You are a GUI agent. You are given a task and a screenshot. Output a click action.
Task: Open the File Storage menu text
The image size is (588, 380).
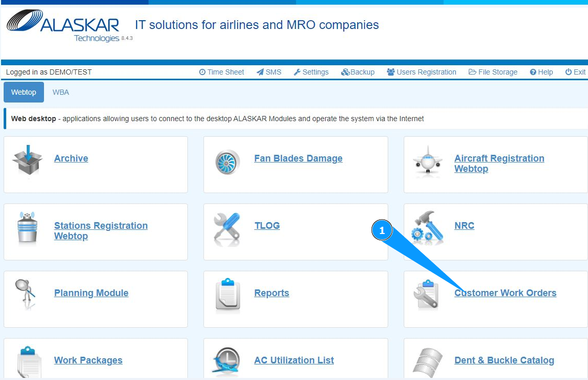[498, 72]
